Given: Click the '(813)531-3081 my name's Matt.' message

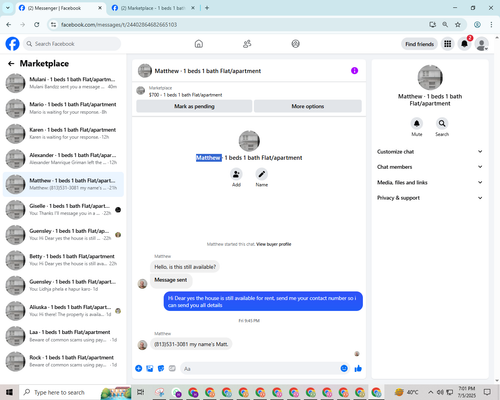Looking at the screenshot, I should [191, 344].
